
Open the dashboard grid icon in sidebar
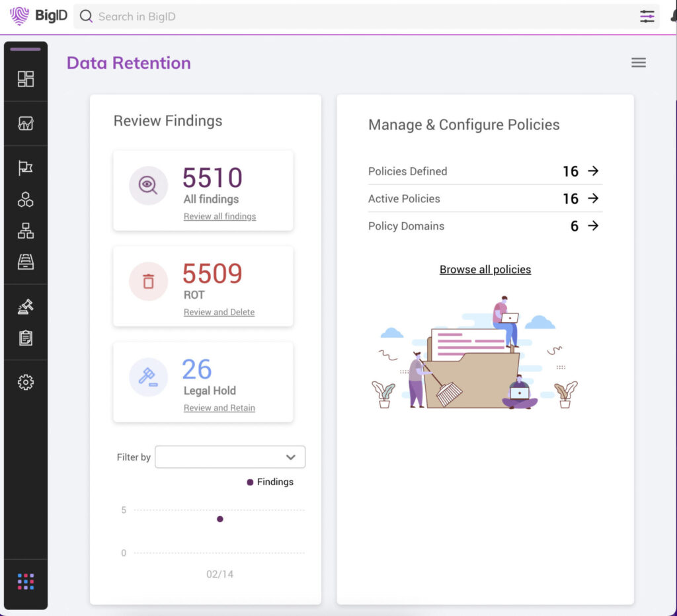(26, 79)
